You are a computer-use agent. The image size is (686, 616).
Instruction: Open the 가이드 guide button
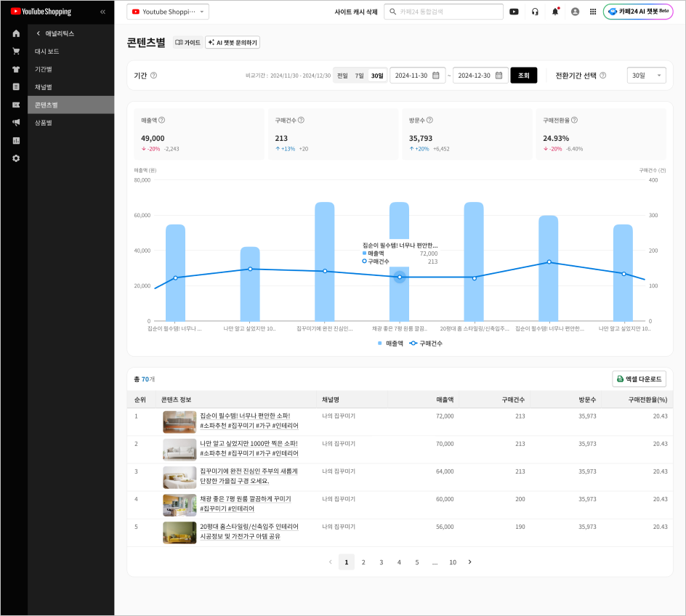pyautogui.click(x=188, y=42)
